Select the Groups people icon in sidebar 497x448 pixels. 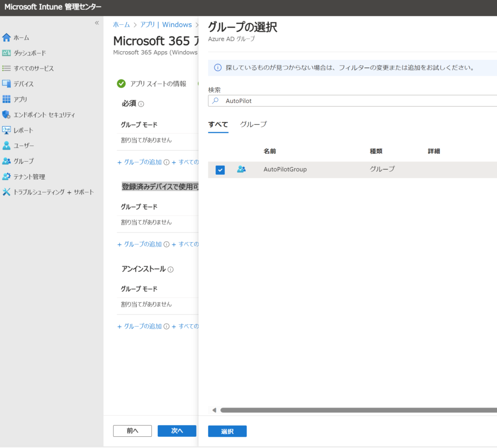pyautogui.click(x=6, y=161)
